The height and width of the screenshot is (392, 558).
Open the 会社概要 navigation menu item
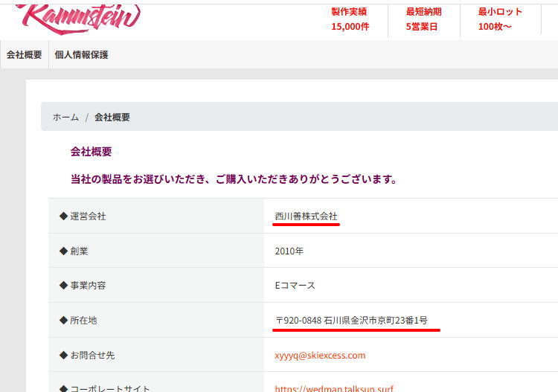[25, 54]
